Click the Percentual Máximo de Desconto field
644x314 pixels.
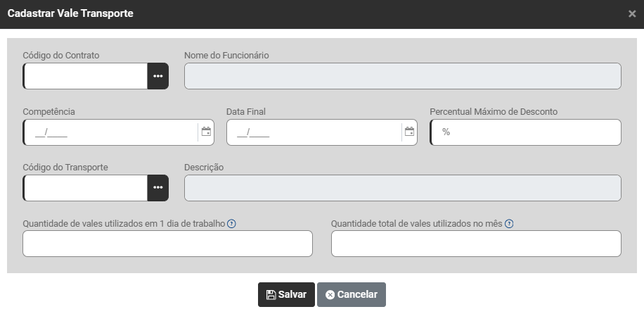(526, 132)
